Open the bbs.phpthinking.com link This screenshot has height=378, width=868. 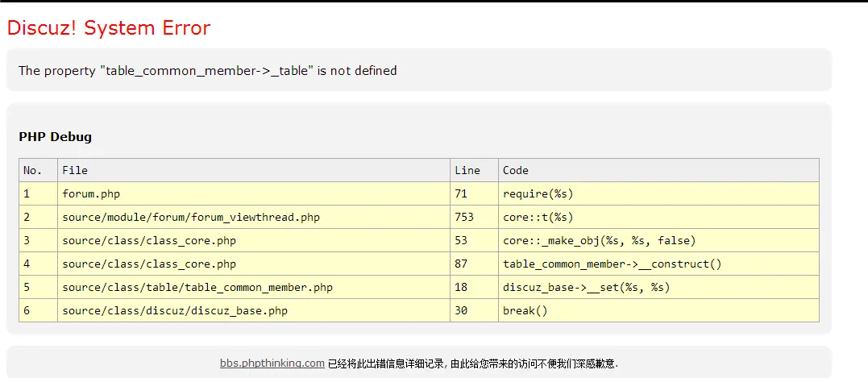pos(272,363)
